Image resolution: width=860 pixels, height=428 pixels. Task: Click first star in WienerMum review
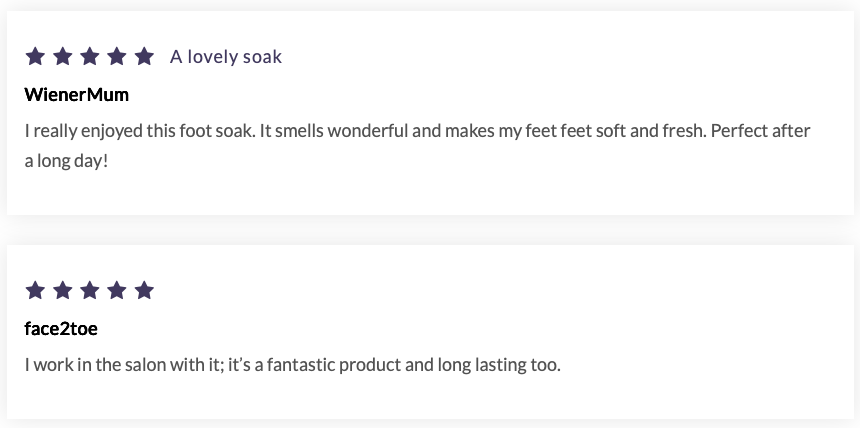(x=35, y=57)
